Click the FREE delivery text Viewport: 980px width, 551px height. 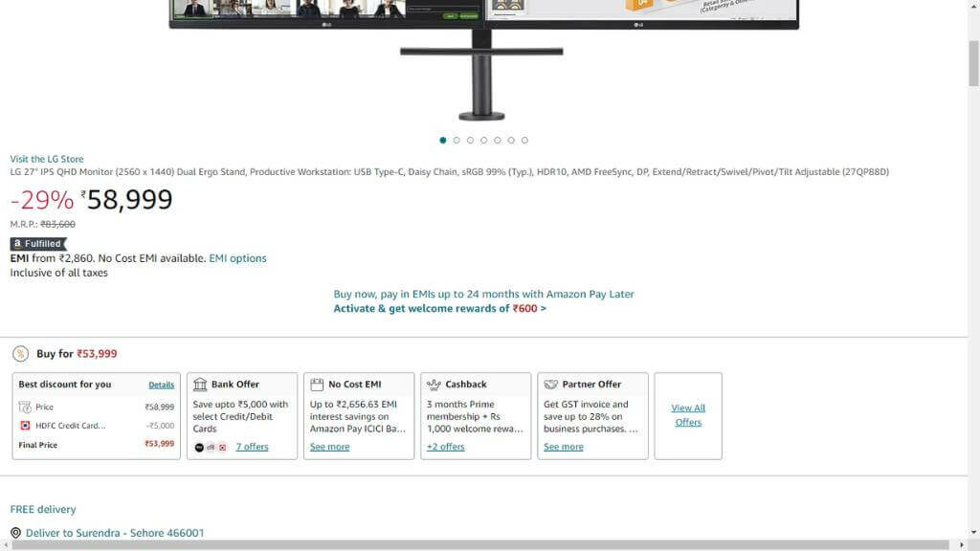tap(43, 509)
